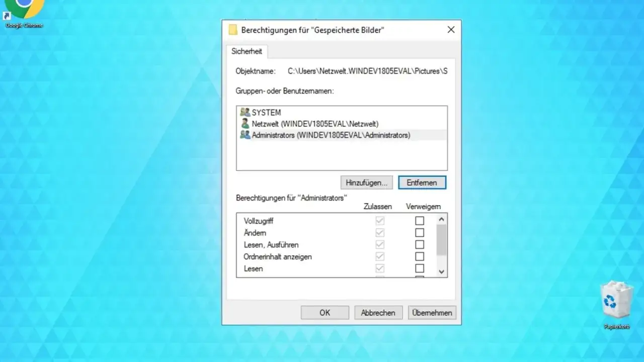This screenshot has height=362, width=644.
Task: Click the Ändern permission label
Action: click(x=255, y=233)
